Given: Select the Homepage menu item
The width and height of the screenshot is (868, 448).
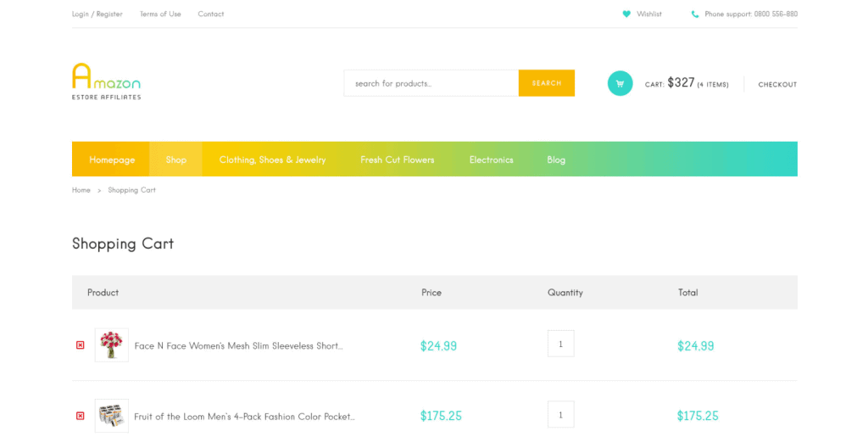Looking at the screenshot, I should click(x=112, y=160).
